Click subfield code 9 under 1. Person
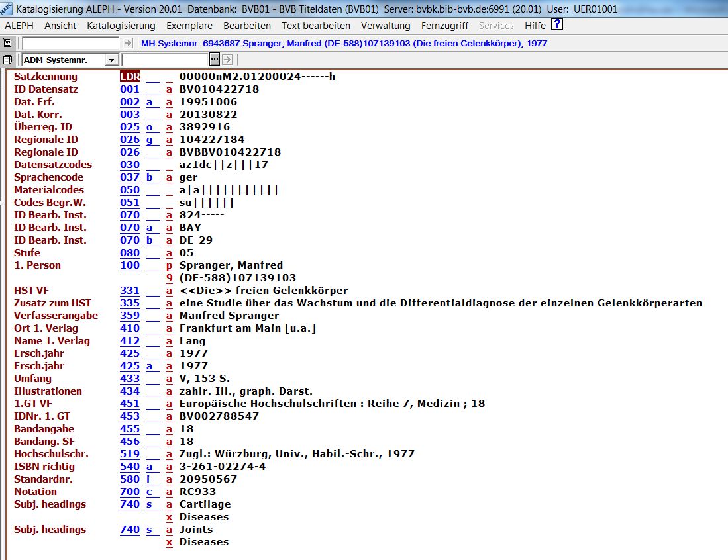The height and width of the screenshot is (560, 728). 170,278
